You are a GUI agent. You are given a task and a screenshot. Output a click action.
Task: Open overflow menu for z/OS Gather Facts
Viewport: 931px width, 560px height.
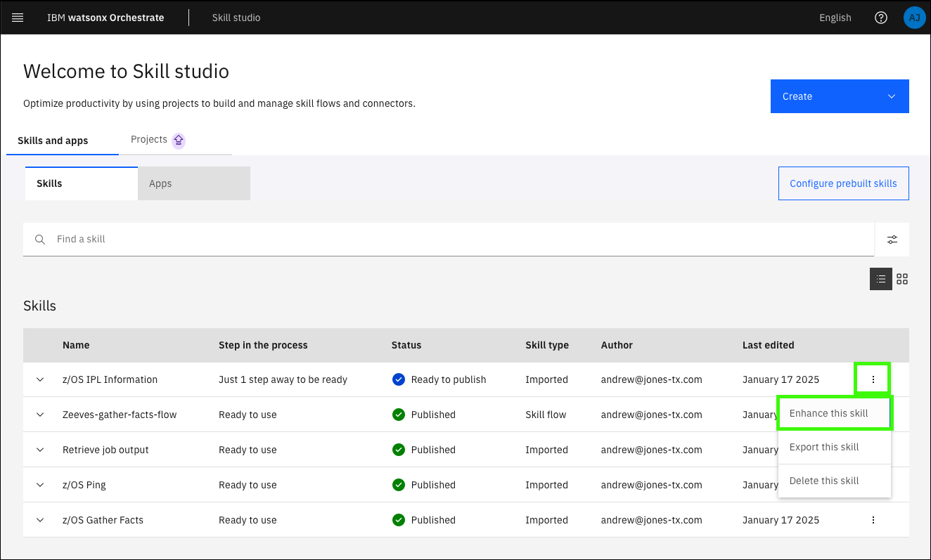tap(873, 520)
